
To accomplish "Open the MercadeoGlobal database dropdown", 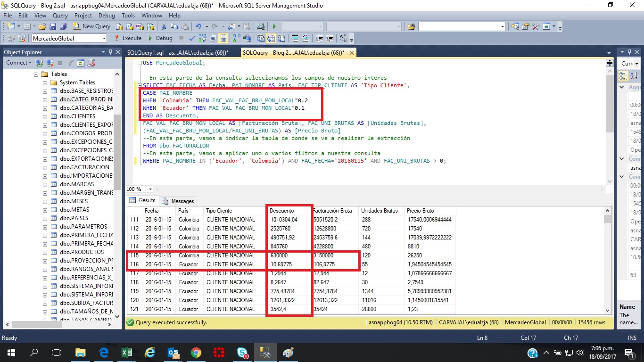I will click(x=105, y=38).
